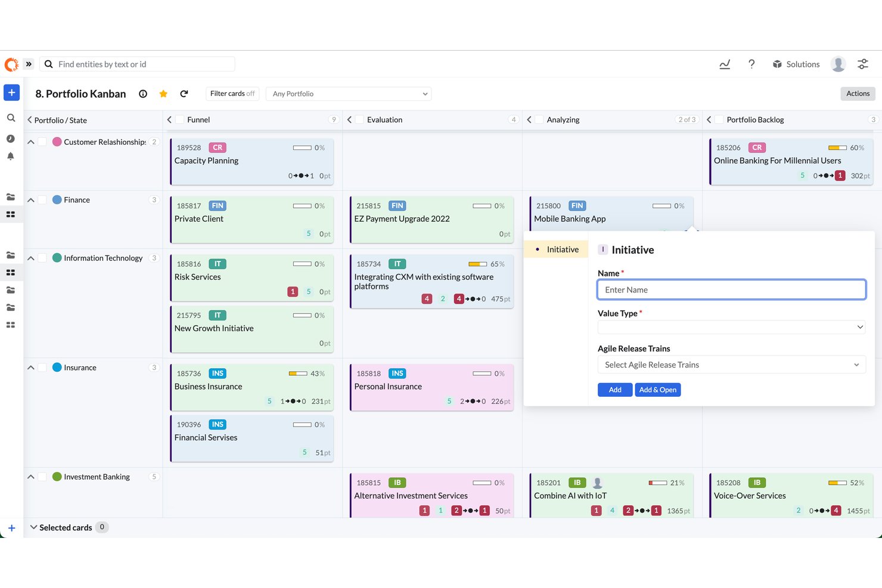This screenshot has height=588, width=882.
Task: Expand the left menu double-chevron
Action: 29,64
